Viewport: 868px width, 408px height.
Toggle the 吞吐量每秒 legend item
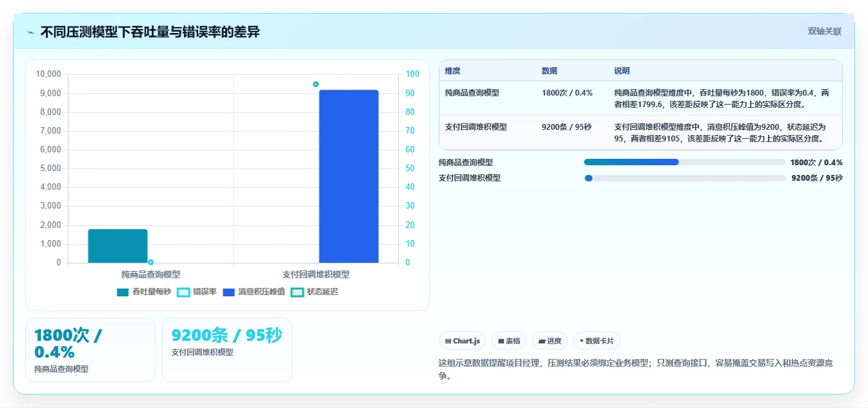pyautogui.click(x=144, y=292)
